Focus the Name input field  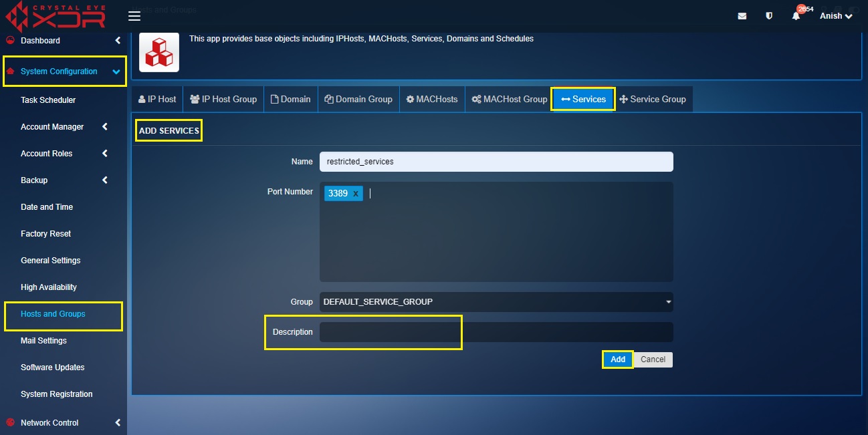(x=496, y=162)
